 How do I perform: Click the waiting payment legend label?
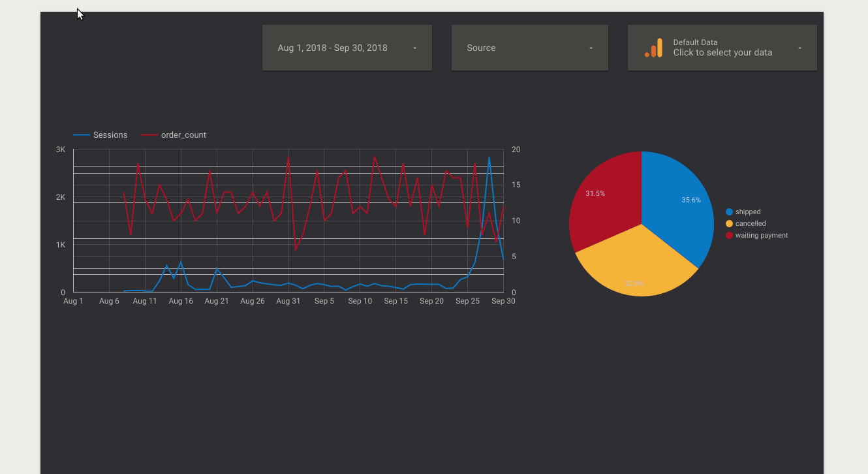click(762, 235)
